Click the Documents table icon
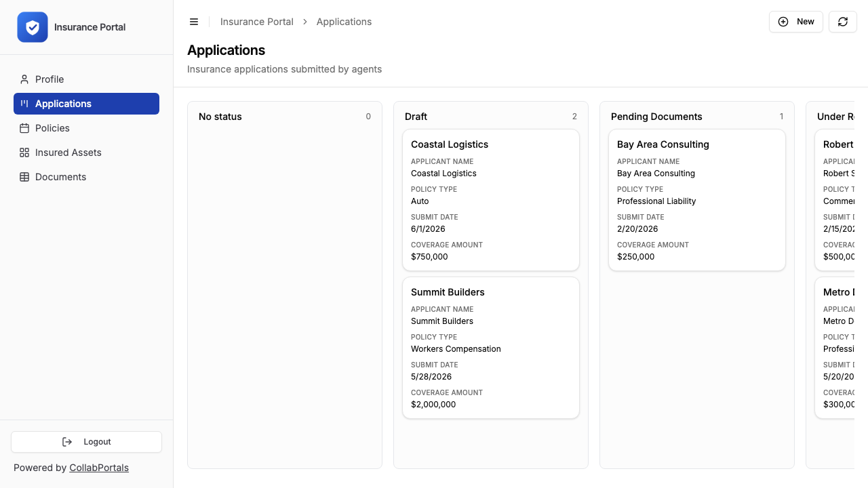 coord(24,177)
